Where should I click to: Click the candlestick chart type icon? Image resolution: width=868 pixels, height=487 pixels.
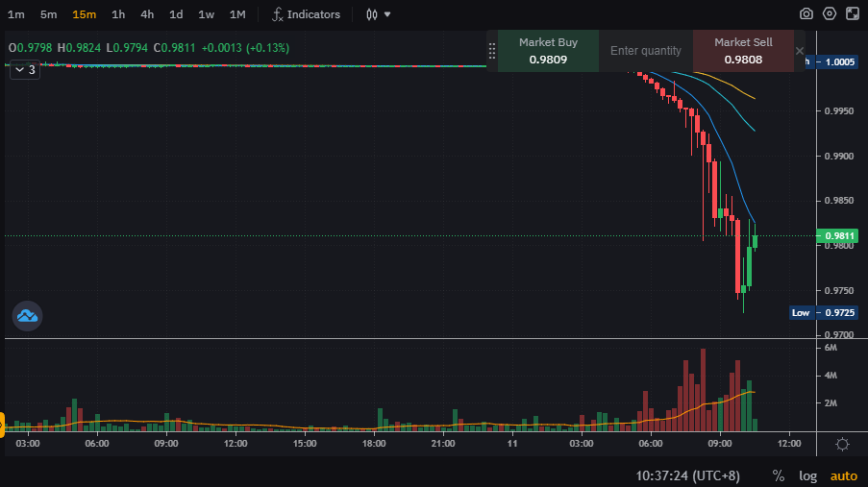click(x=372, y=14)
